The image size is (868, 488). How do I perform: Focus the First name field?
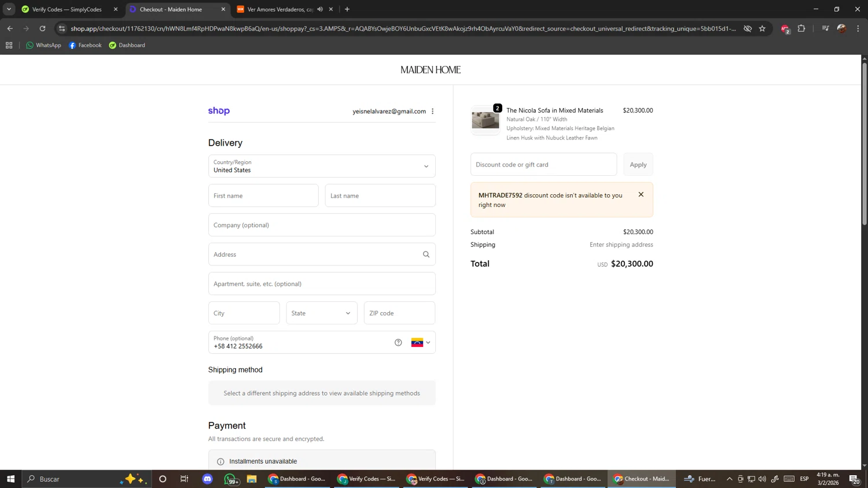pos(263,195)
